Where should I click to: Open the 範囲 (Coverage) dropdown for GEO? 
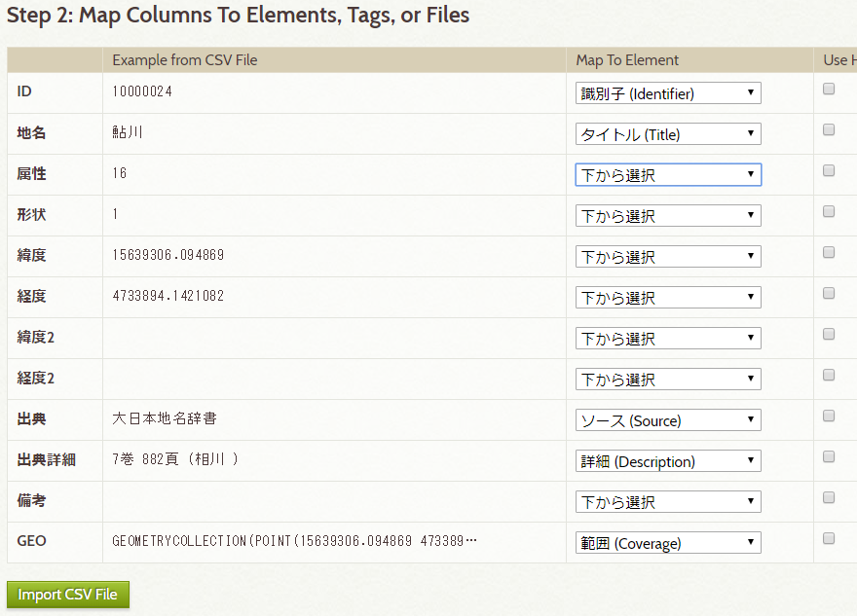coord(668,542)
